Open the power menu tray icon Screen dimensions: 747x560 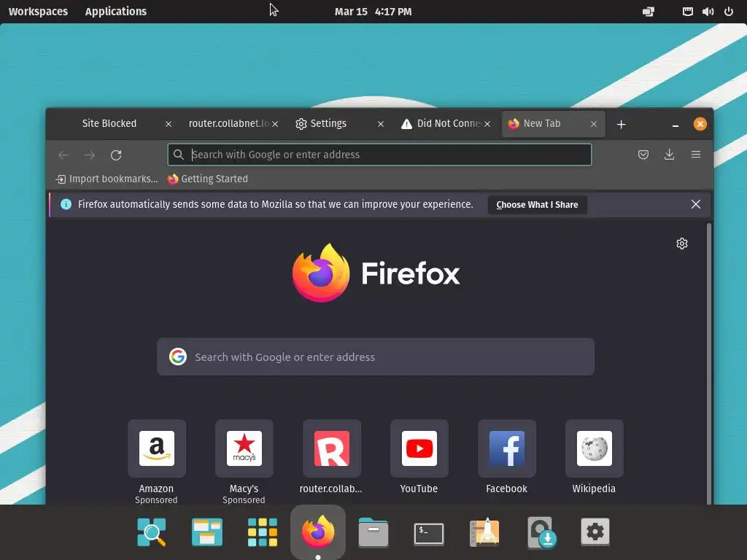coord(729,12)
